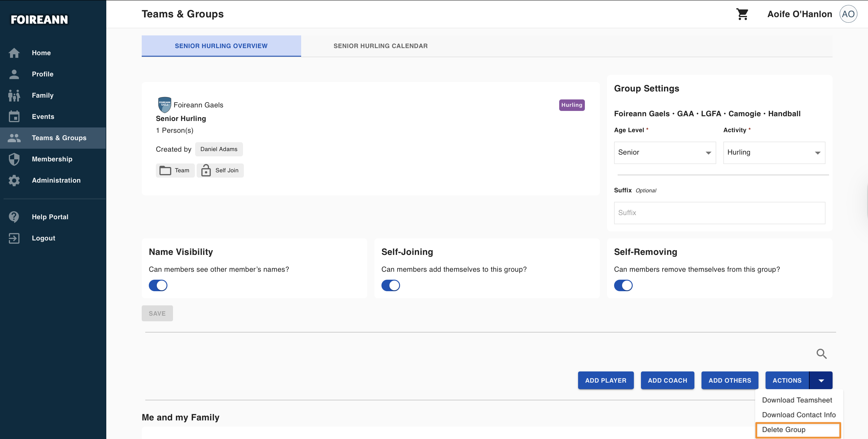The height and width of the screenshot is (439, 868).
Task: Click the Help Portal question mark icon
Action: click(14, 217)
